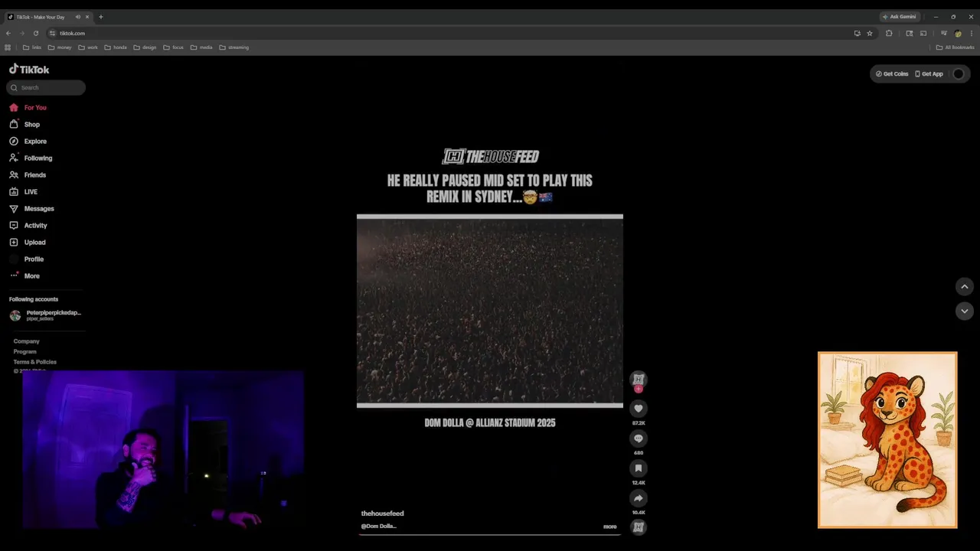
Task: Open the money bookmark folder
Action: pyautogui.click(x=60, y=47)
